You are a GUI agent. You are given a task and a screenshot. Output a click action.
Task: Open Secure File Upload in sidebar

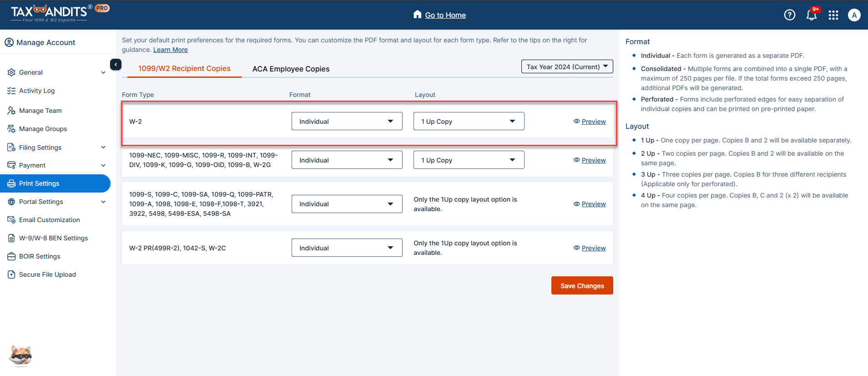(x=47, y=274)
